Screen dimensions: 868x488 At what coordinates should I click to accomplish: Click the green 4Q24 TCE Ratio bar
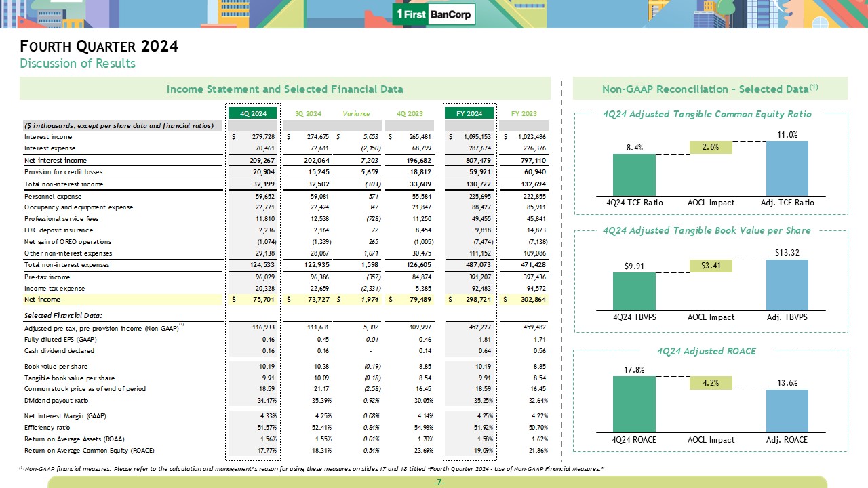634,174
